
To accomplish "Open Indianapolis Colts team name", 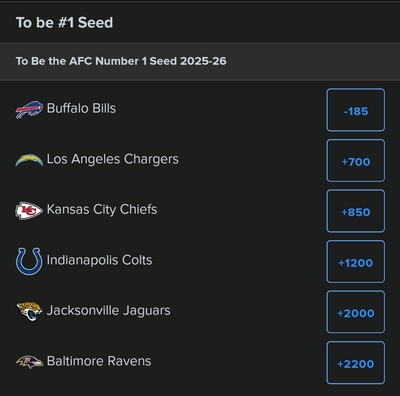I will tap(99, 260).
